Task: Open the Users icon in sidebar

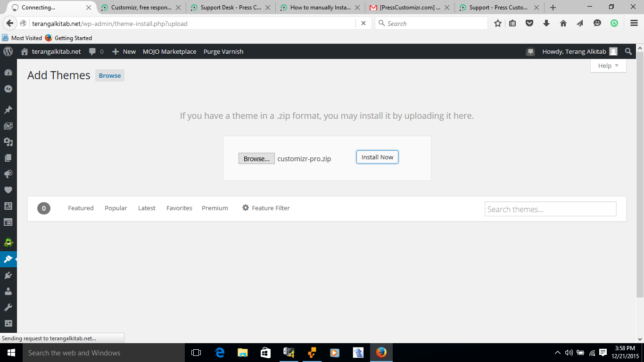Action: 8,291
